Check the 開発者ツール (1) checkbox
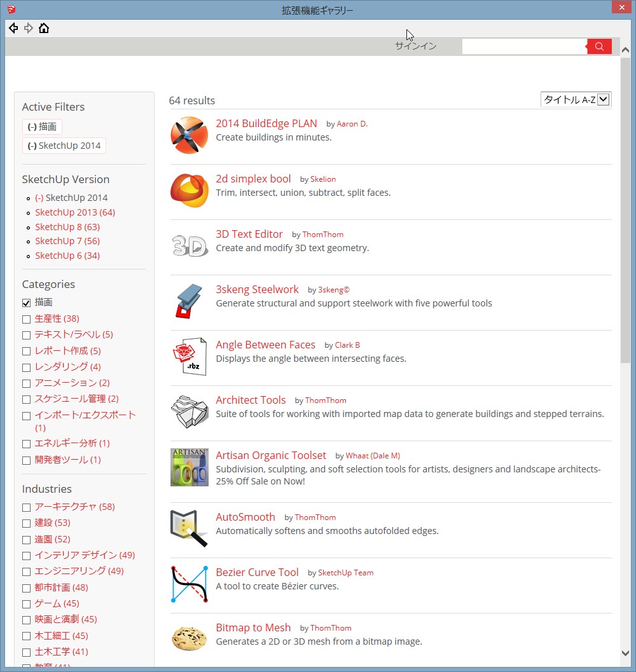Screen dimensions: 636x672 click(27, 460)
